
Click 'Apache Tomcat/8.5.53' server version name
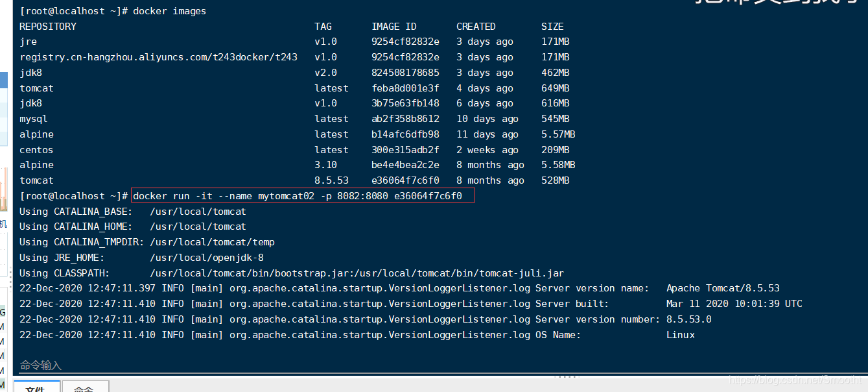click(x=723, y=288)
